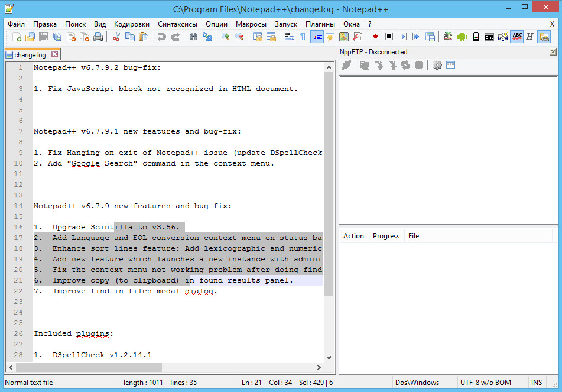The height and width of the screenshot is (392, 562).
Task: Click the INS status bar indicator
Action: click(x=537, y=383)
